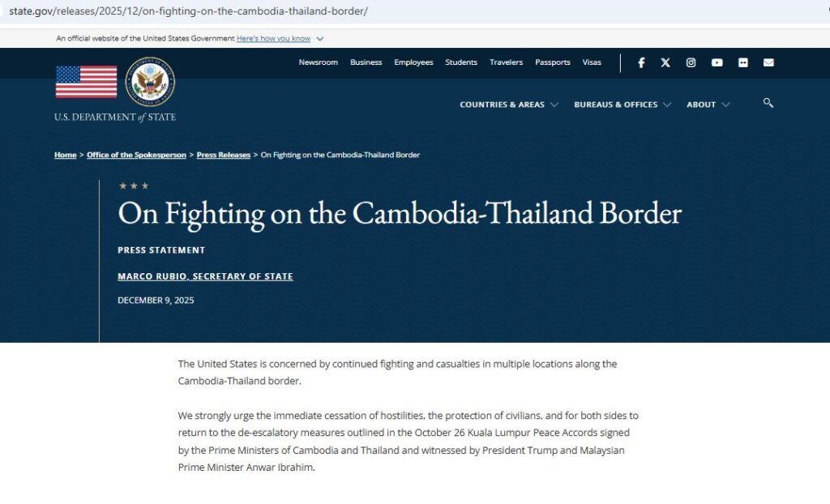Open the State Department Facebook page icon

[641, 62]
